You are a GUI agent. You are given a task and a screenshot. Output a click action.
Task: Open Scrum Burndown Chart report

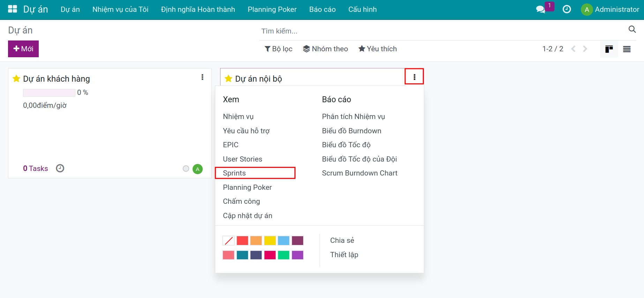(360, 173)
